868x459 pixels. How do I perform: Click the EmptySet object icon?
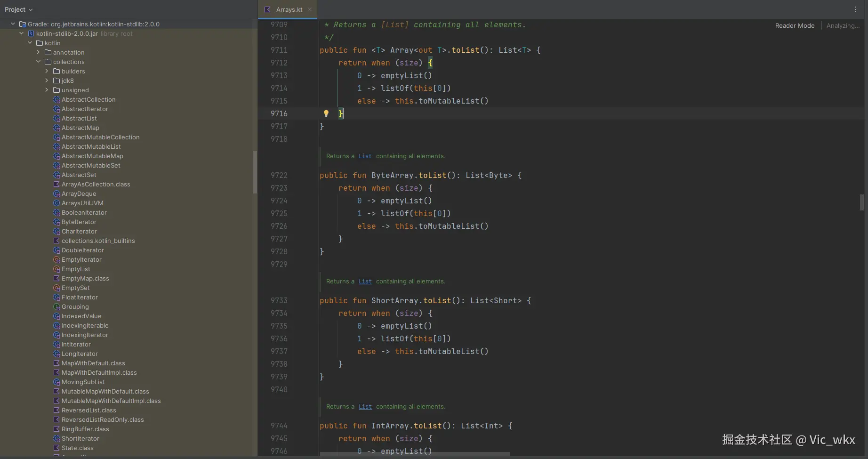[x=56, y=288]
